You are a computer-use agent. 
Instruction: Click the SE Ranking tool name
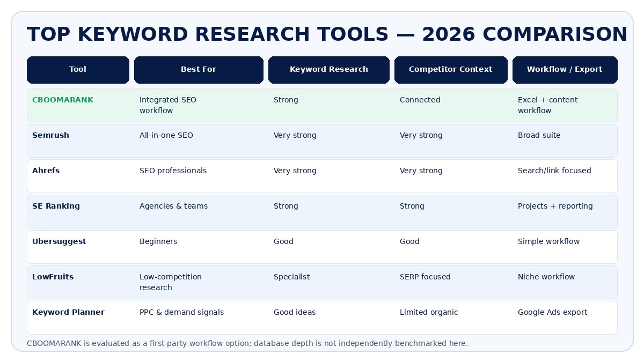[56, 206]
